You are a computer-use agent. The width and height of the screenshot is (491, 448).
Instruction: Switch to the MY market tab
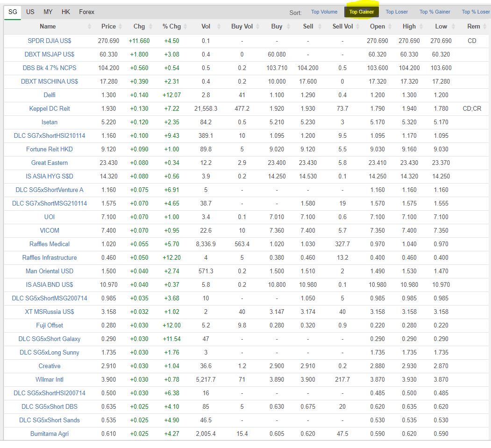point(48,12)
